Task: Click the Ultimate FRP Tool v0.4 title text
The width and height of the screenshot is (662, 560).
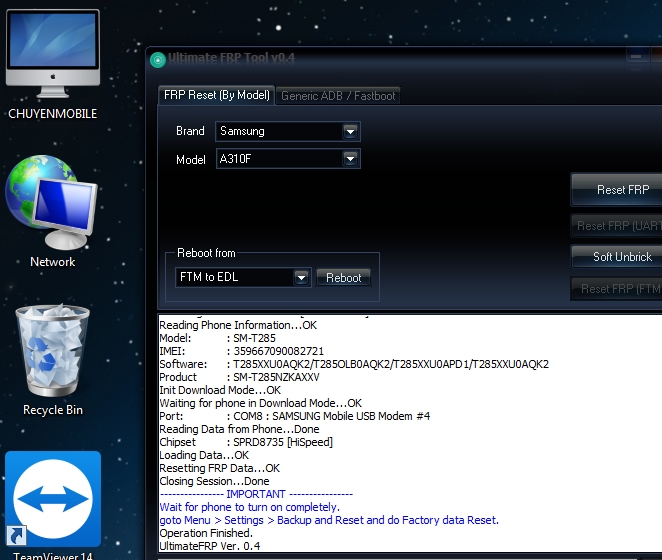Action: pos(231,58)
